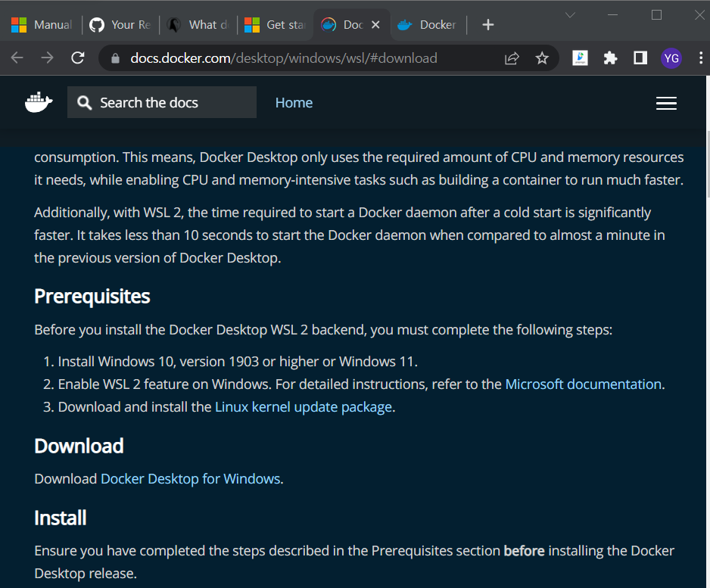This screenshot has height=588, width=710.
Task: Open the Chrome three-dot menu
Action: [700, 58]
